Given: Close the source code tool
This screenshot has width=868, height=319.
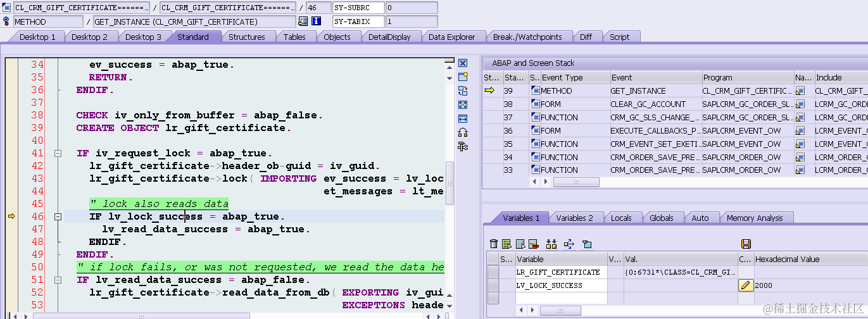Looking at the screenshot, I should (x=463, y=63).
